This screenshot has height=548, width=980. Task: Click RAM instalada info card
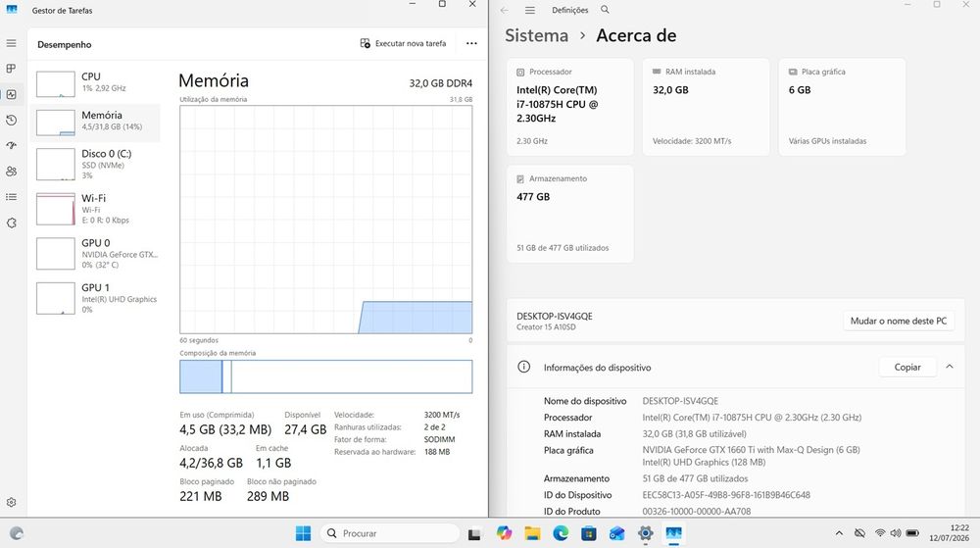pyautogui.click(x=706, y=107)
